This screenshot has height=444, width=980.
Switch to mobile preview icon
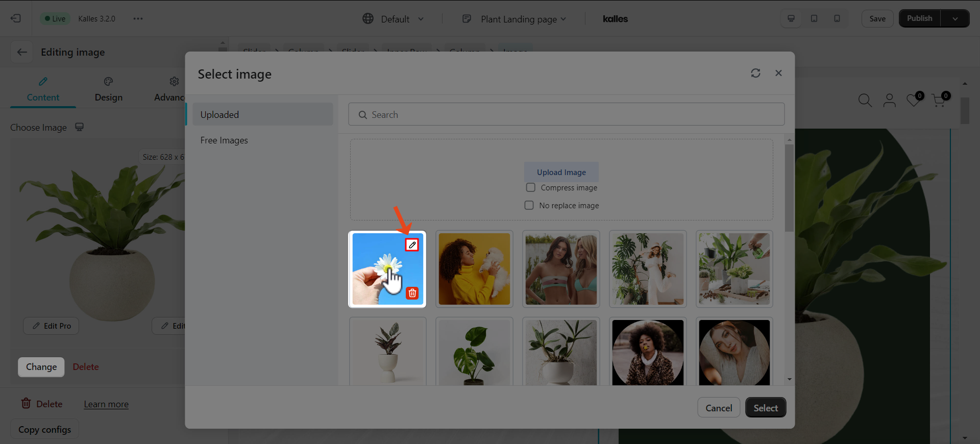(837, 18)
